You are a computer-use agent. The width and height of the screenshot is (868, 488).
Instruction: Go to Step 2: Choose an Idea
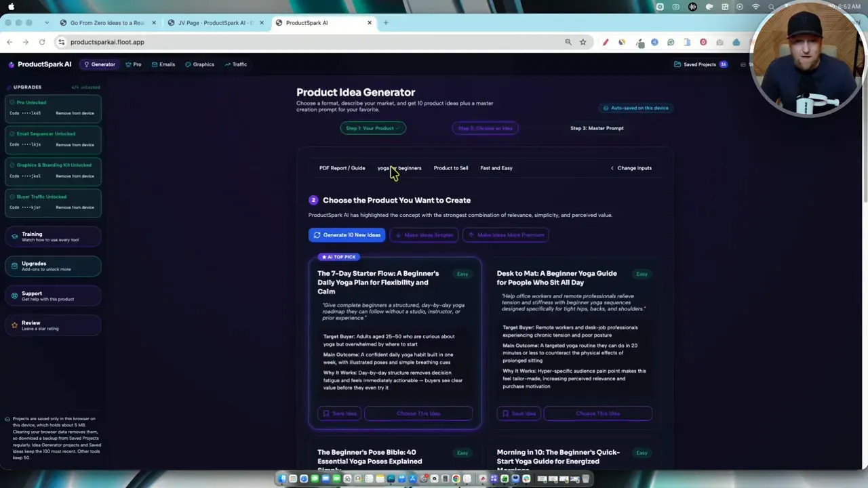pos(486,128)
